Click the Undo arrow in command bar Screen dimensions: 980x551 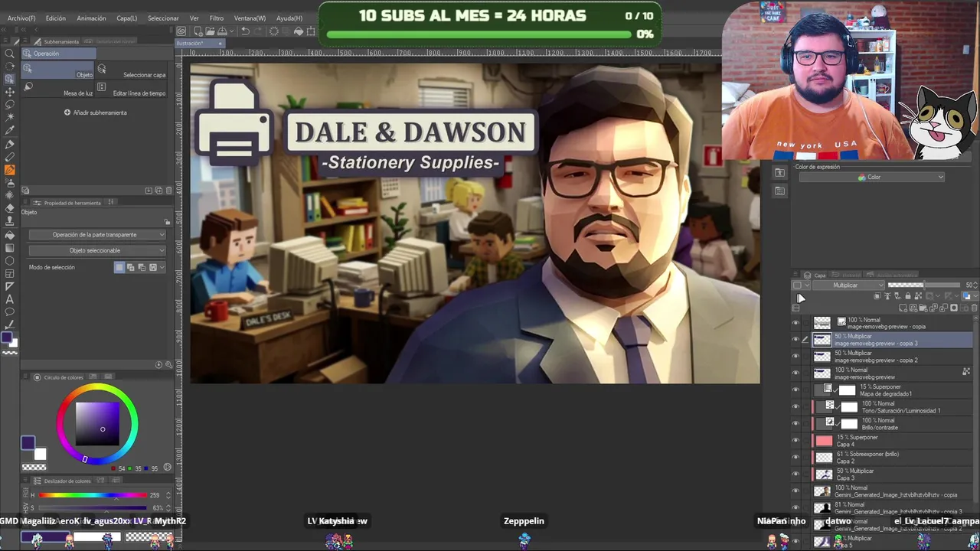point(245,31)
